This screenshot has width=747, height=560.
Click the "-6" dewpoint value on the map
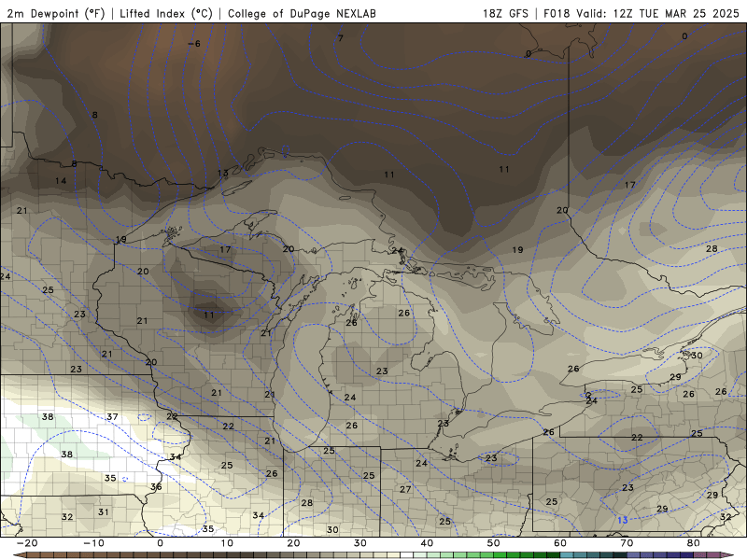pos(194,44)
